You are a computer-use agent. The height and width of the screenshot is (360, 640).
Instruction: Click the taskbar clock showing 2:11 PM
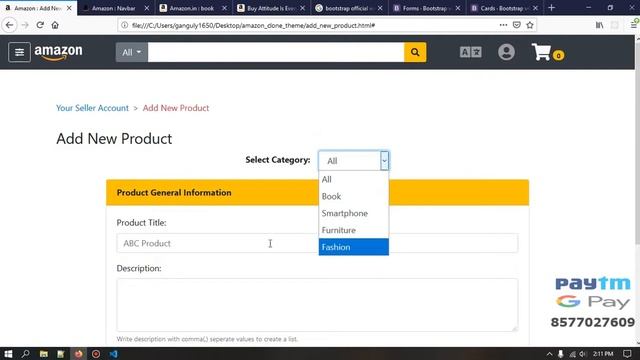(x=602, y=354)
